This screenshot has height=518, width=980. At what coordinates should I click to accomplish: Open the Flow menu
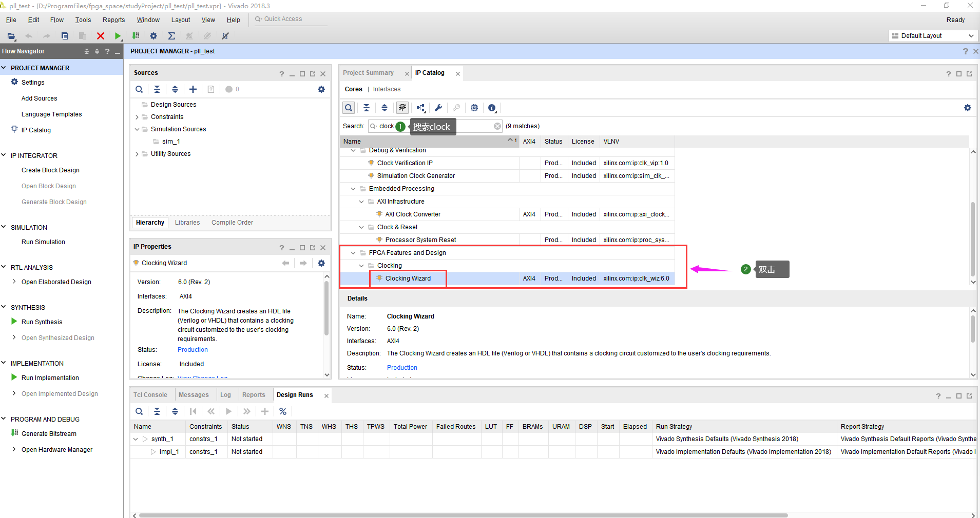click(x=57, y=20)
